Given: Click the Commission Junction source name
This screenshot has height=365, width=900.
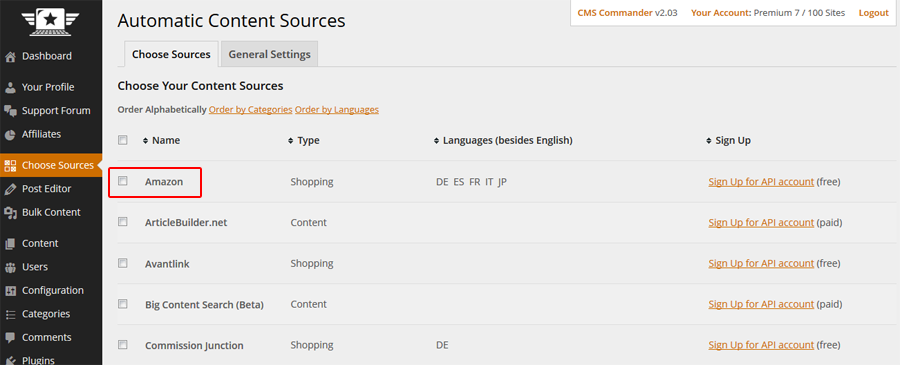Looking at the screenshot, I should coord(194,345).
